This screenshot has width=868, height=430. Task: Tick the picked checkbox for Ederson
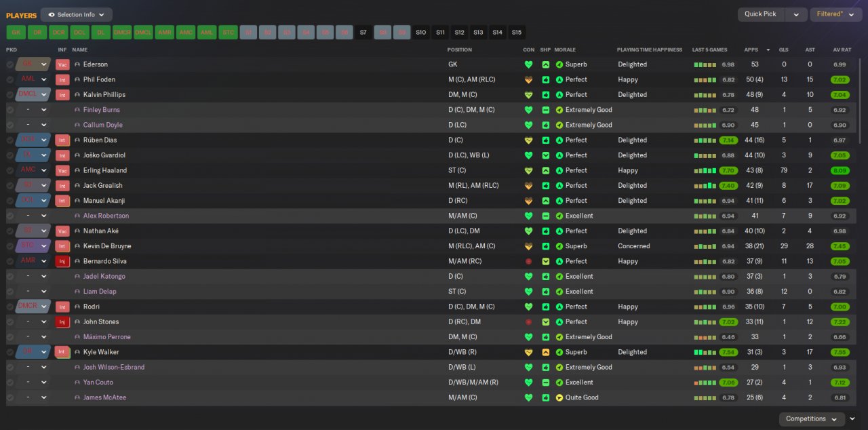click(10, 64)
